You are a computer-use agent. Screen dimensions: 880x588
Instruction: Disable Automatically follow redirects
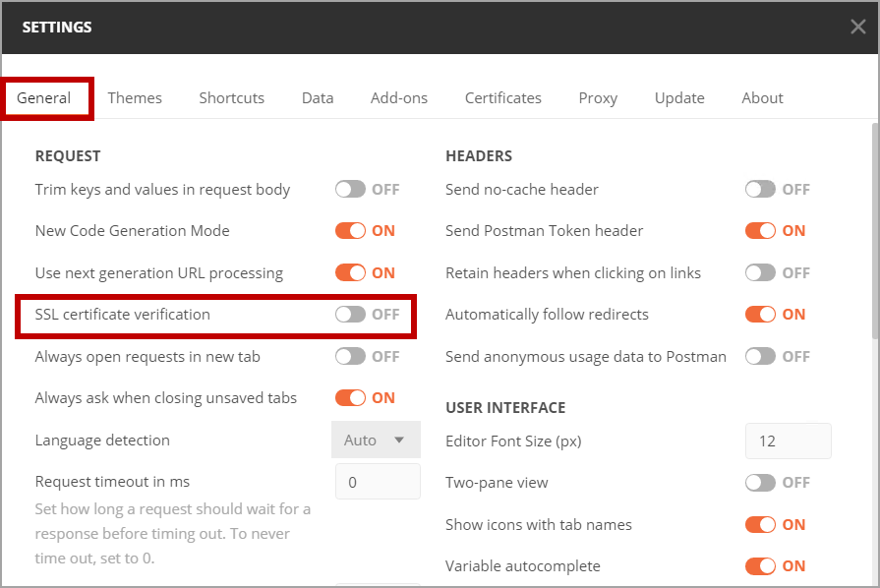pyautogui.click(x=760, y=315)
